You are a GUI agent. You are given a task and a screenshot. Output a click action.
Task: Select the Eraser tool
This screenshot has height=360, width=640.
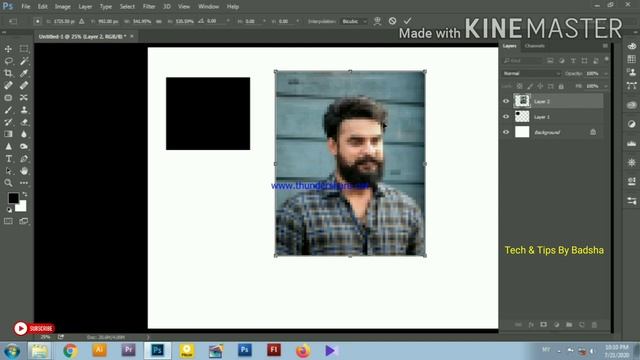click(24, 122)
